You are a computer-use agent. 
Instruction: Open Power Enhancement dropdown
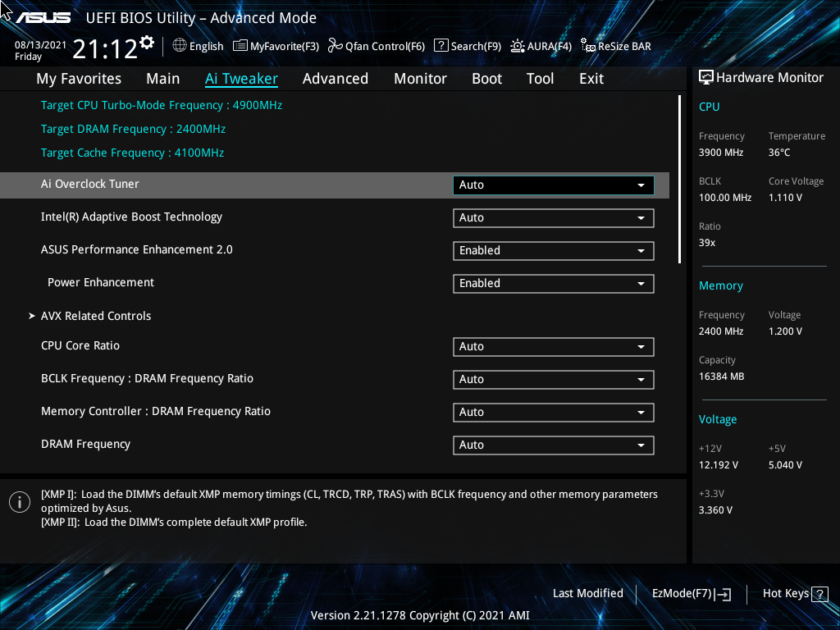tap(554, 283)
